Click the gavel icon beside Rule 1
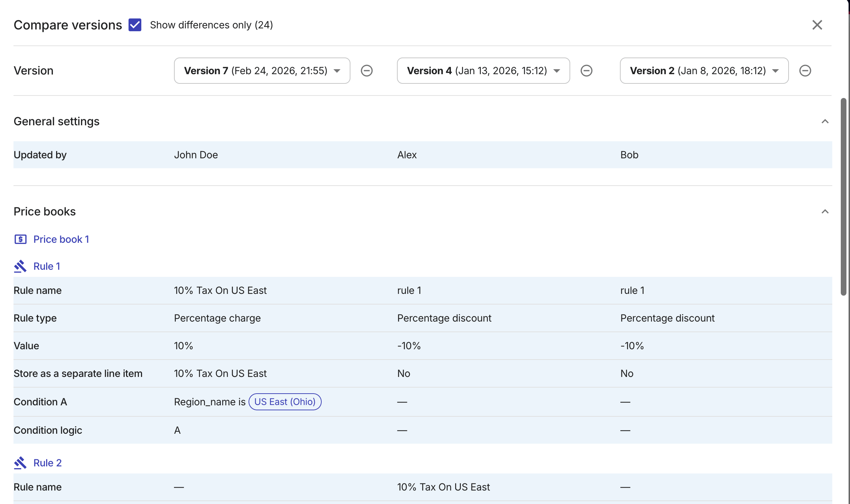Image resolution: width=850 pixels, height=504 pixels. (x=20, y=266)
